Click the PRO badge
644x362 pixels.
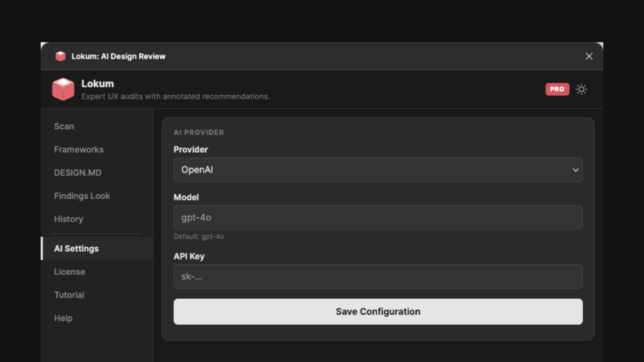pos(557,89)
